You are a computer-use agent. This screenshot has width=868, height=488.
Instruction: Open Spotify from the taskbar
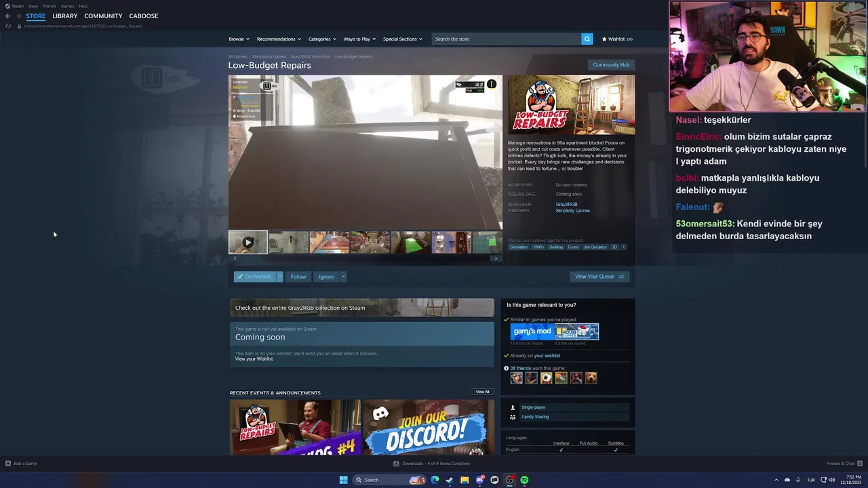tap(524, 480)
